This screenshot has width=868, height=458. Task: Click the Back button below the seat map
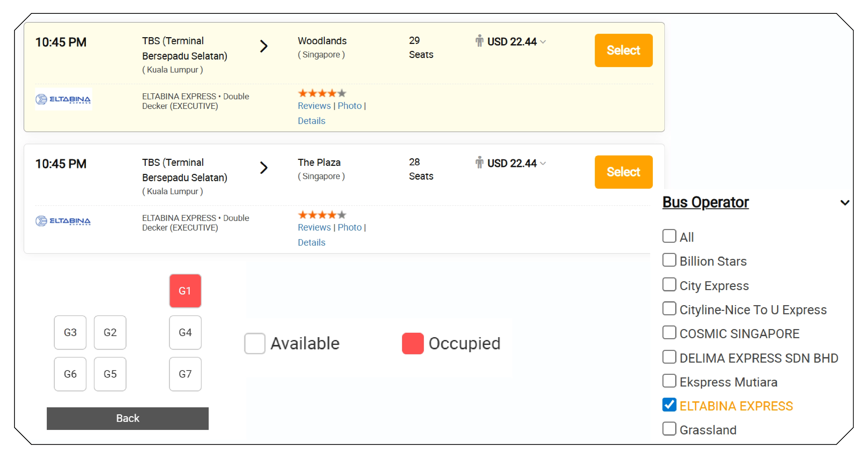click(127, 418)
